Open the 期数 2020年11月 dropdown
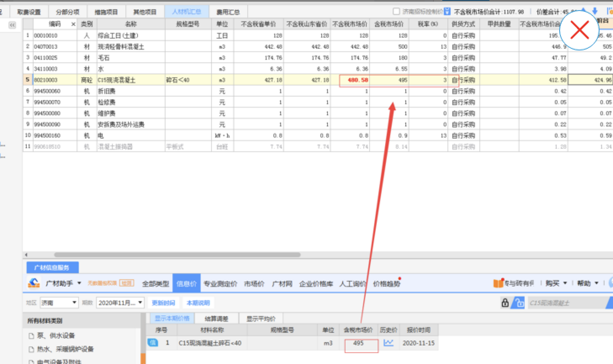The image size is (613, 364). pyautogui.click(x=120, y=303)
